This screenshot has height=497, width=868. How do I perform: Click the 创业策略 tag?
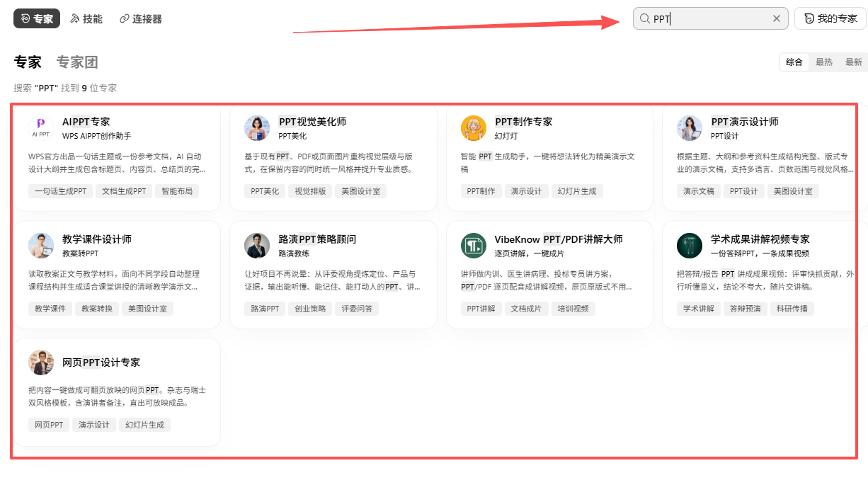coord(310,309)
